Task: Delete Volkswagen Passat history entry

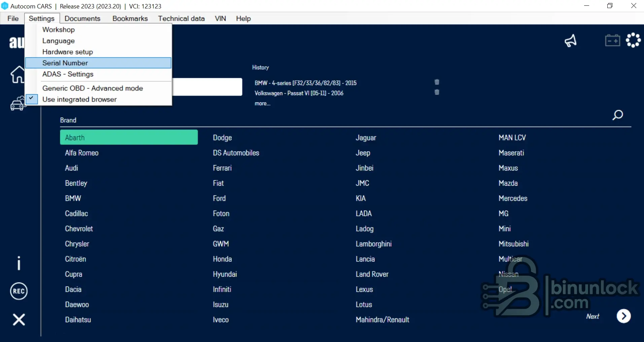Action: [437, 92]
